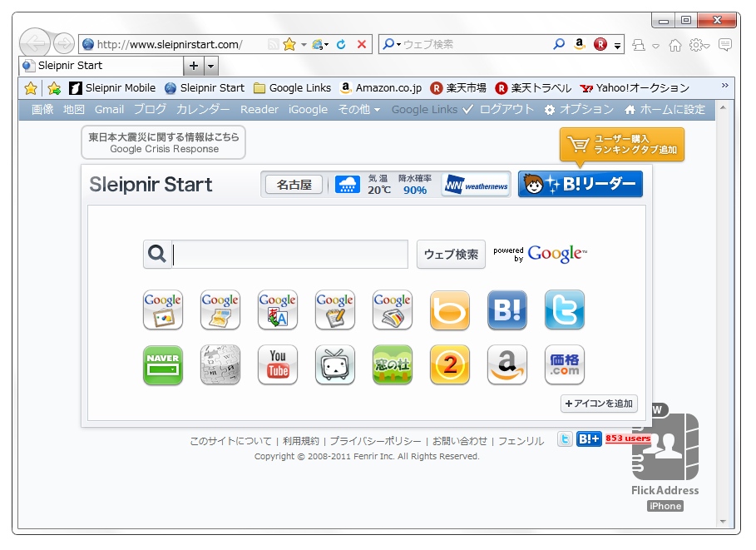Open 画像 in the Google links bar
This screenshot has width=756, height=550.
tap(42, 110)
